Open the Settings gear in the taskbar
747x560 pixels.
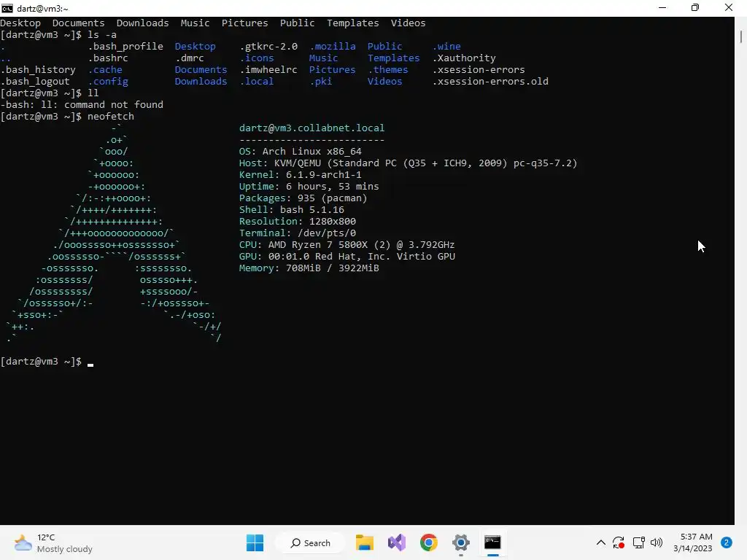461,542
